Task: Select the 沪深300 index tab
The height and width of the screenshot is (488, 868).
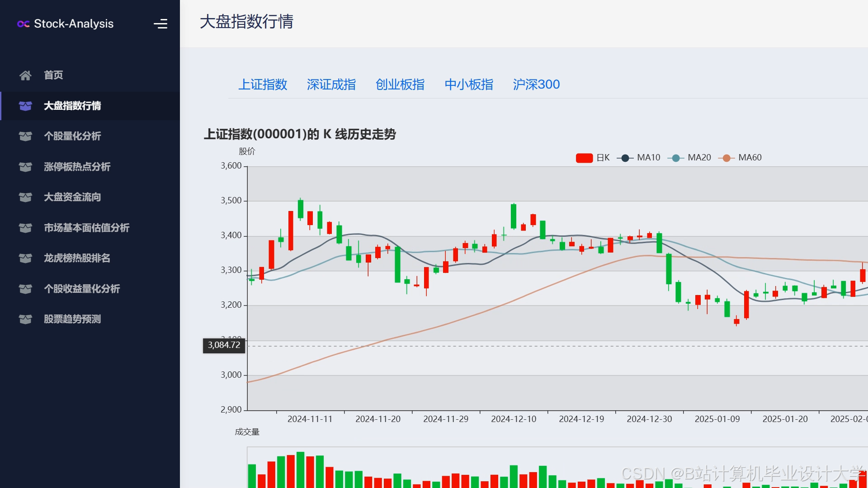Action: pos(536,84)
